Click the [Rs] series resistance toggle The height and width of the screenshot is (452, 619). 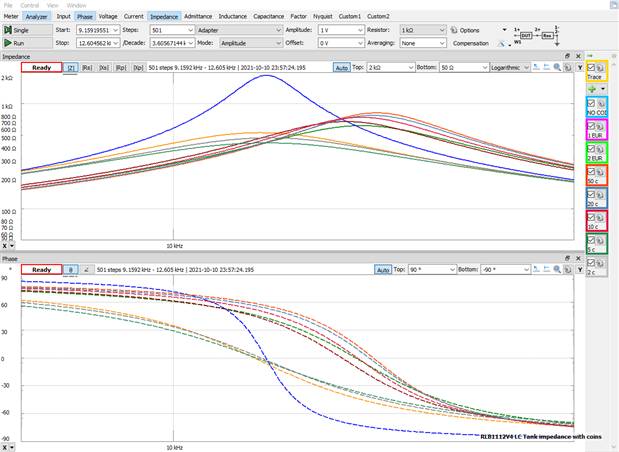(88, 68)
